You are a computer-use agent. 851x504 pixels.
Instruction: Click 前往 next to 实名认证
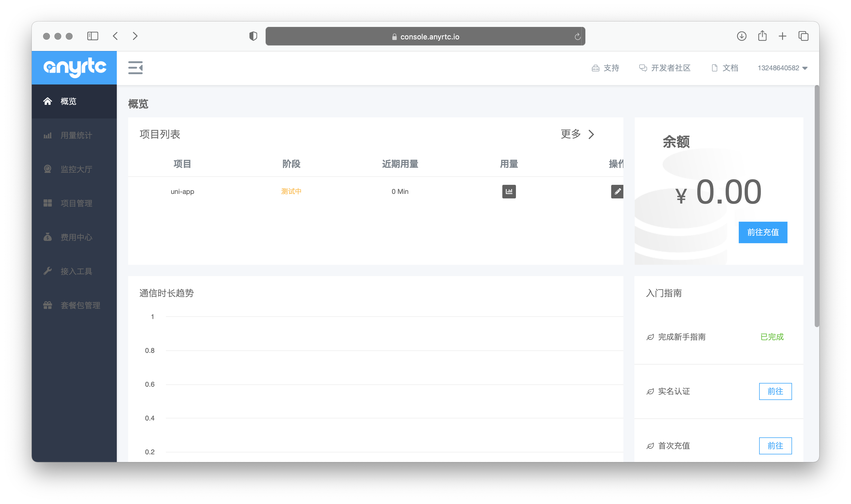pos(775,391)
